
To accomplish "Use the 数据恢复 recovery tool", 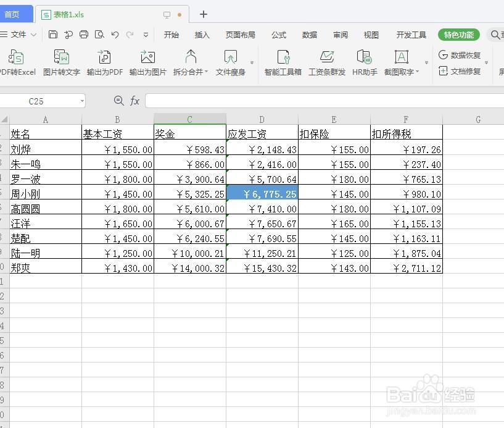I will click(x=459, y=55).
